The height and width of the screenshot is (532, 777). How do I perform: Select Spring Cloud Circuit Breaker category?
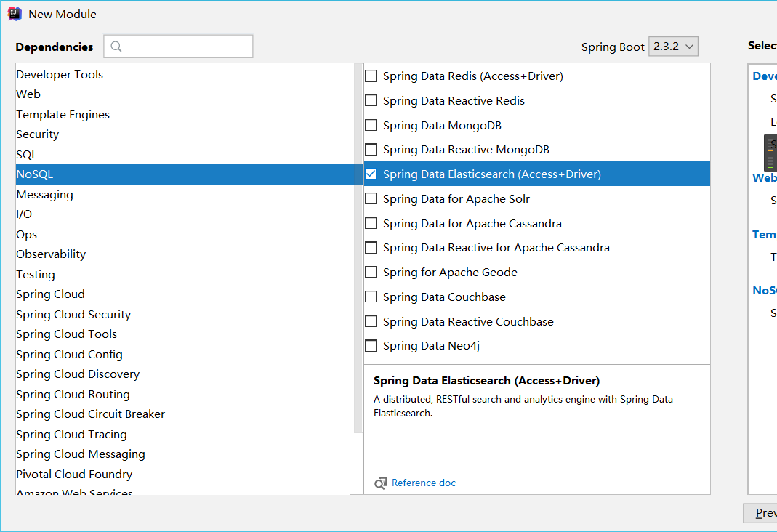(185, 414)
